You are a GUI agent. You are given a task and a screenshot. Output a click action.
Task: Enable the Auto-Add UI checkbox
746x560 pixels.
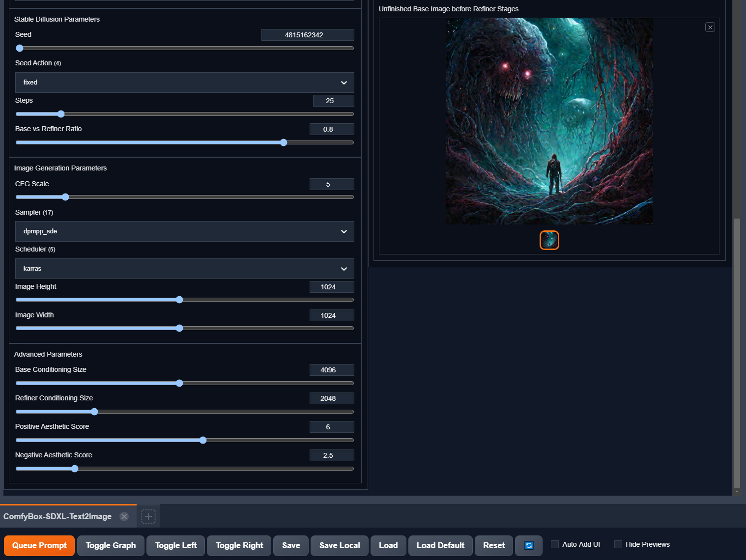coord(555,544)
